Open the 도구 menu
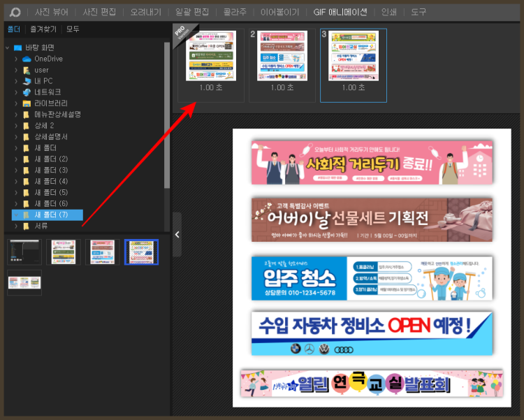The width and height of the screenshot is (524, 420). click(x=419, y=13)
